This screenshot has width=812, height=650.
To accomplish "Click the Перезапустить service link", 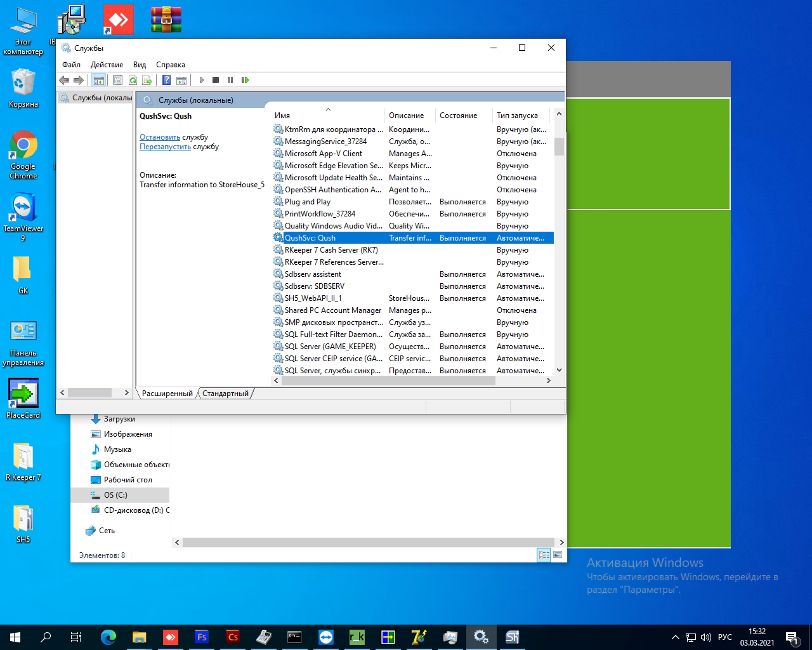I will 165,147.
